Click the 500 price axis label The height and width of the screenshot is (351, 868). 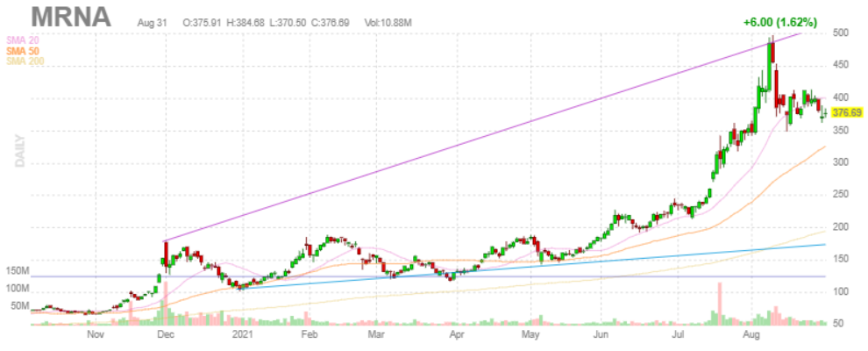click(x=839, y=32)
